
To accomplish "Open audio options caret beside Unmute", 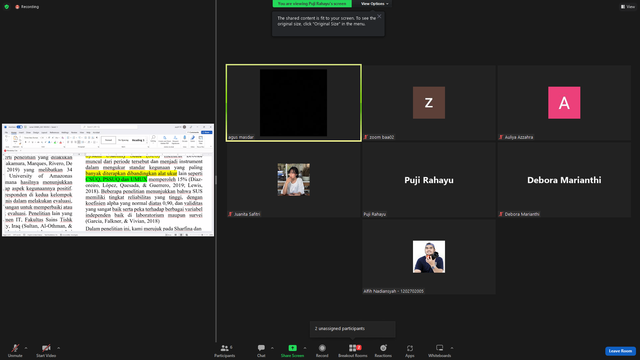I will point(26,348).
